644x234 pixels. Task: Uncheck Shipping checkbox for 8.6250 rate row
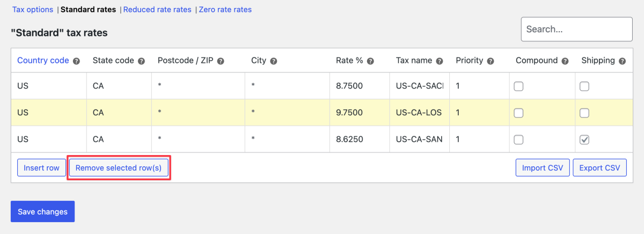coord(584,140)
